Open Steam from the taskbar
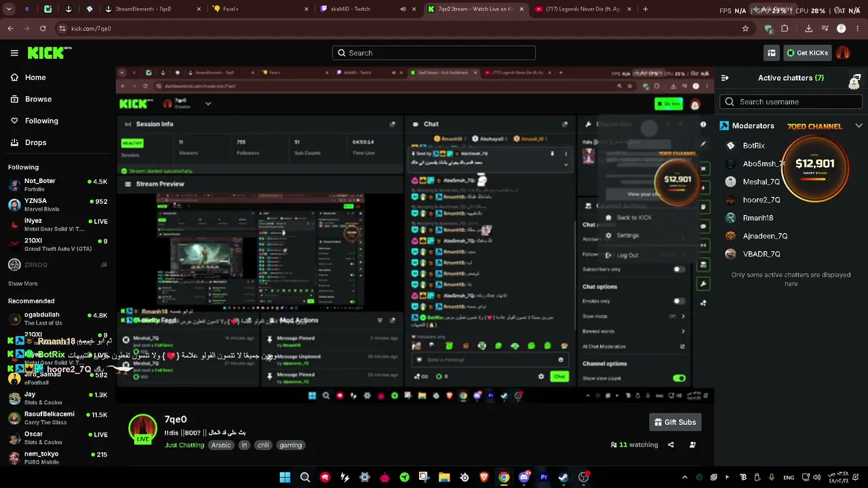The height and width of the screenshot is (488, 868). pyautogui.click(x=563, y=477)
